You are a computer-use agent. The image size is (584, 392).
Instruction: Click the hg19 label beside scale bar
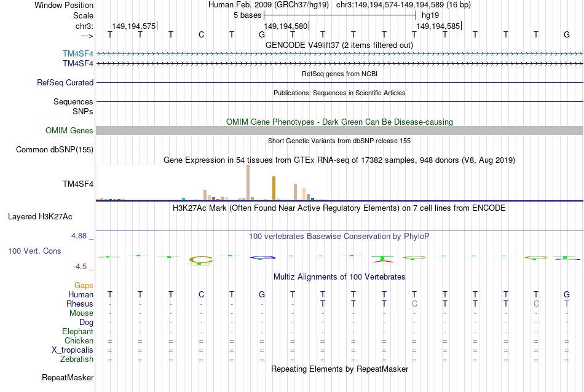pyautogui.click(x=430, y=15)
